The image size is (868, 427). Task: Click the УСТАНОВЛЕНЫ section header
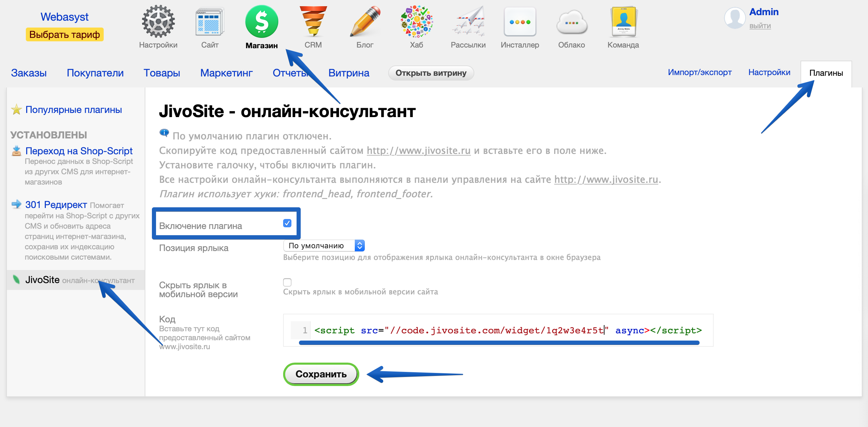(x=49, y=135)
